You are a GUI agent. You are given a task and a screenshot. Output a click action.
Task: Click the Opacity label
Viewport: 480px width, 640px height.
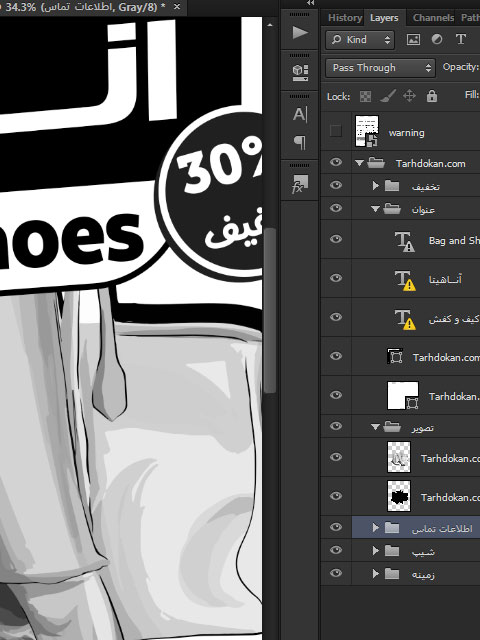(460, 67)
